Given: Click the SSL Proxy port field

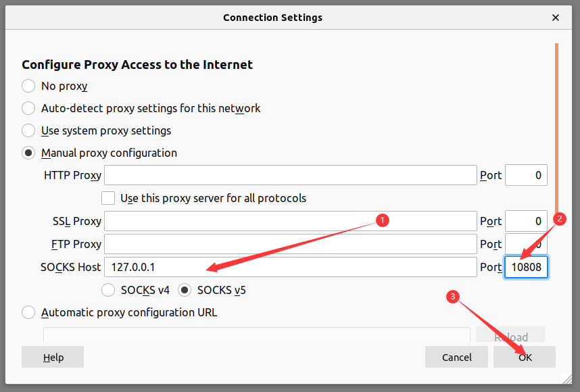Looking at the screenshot, I should tap(526, 221).
